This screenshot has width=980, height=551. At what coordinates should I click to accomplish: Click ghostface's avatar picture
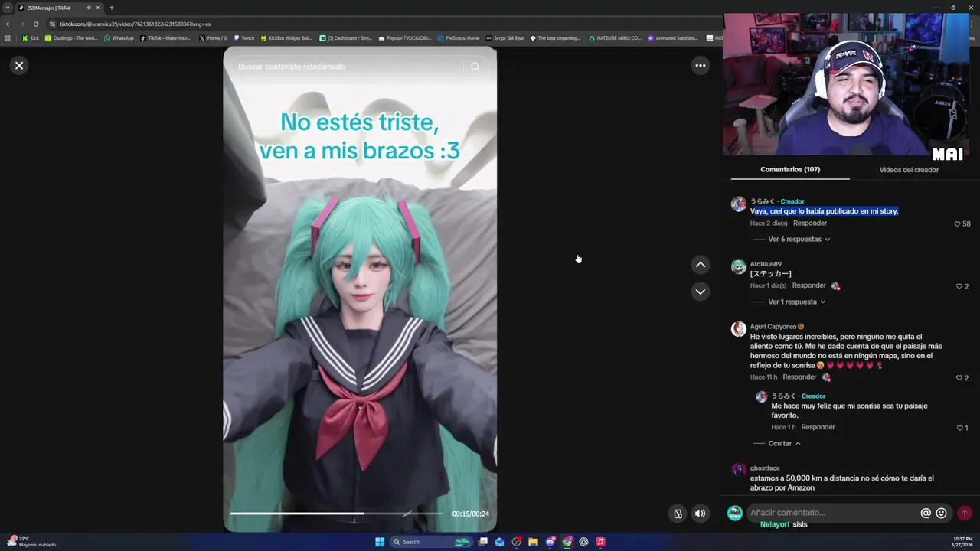tap(738, 470)
